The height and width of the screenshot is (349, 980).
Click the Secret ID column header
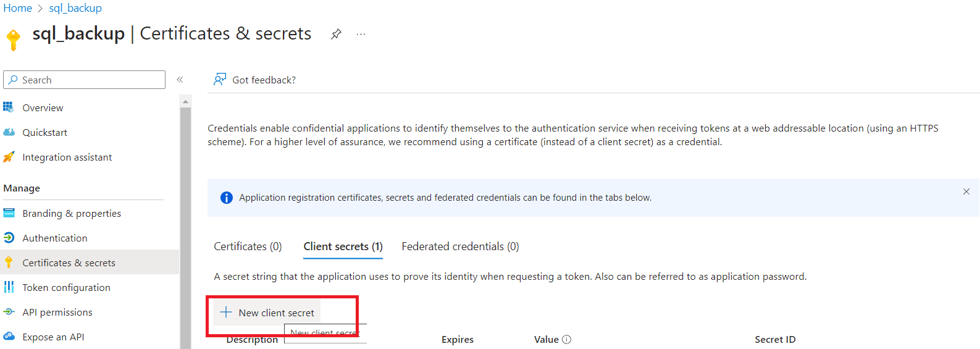point(775,339)
